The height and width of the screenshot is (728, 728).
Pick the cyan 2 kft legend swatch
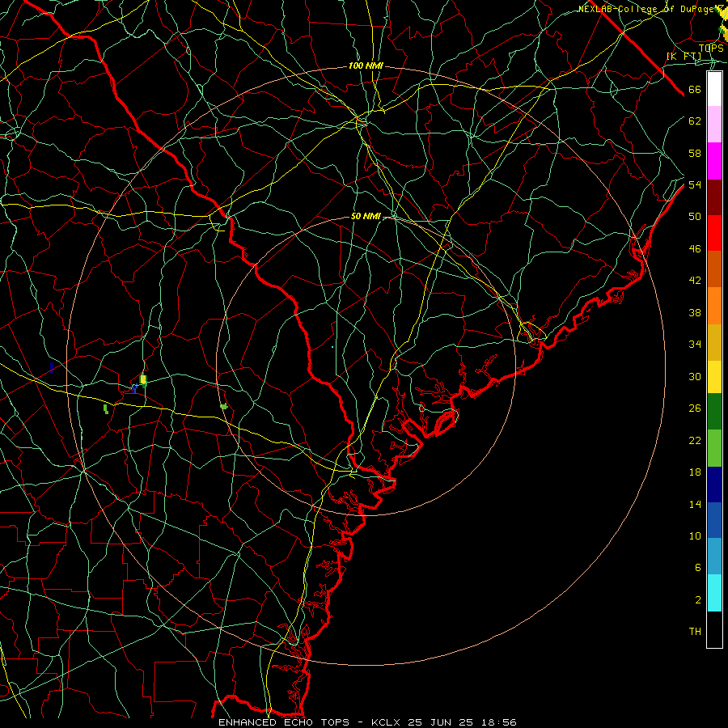tap(714, 593)
